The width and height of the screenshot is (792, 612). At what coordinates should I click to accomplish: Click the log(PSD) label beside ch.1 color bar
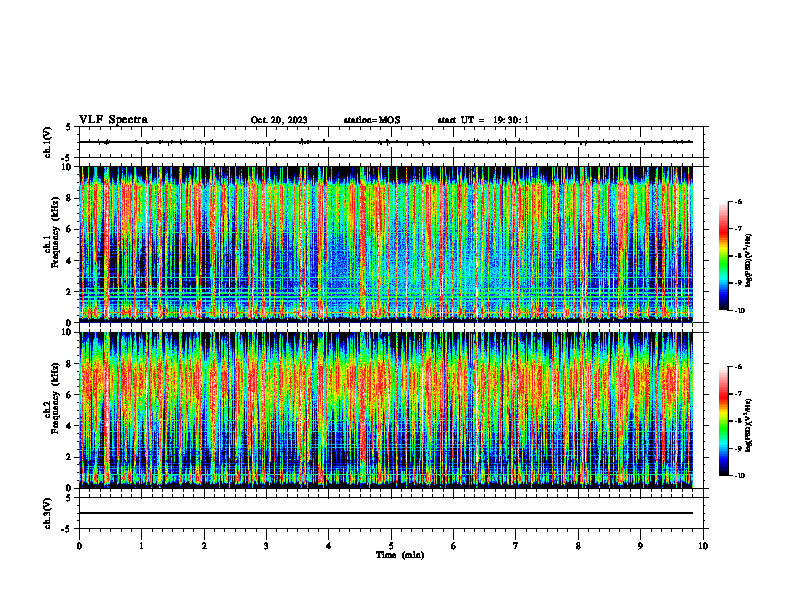click(x=749, y=261)
